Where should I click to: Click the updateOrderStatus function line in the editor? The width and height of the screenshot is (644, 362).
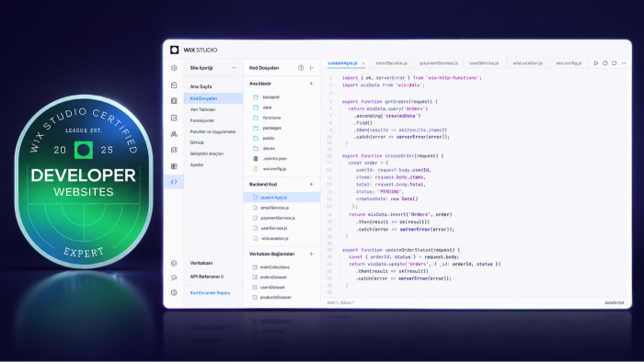click(401, 250)
